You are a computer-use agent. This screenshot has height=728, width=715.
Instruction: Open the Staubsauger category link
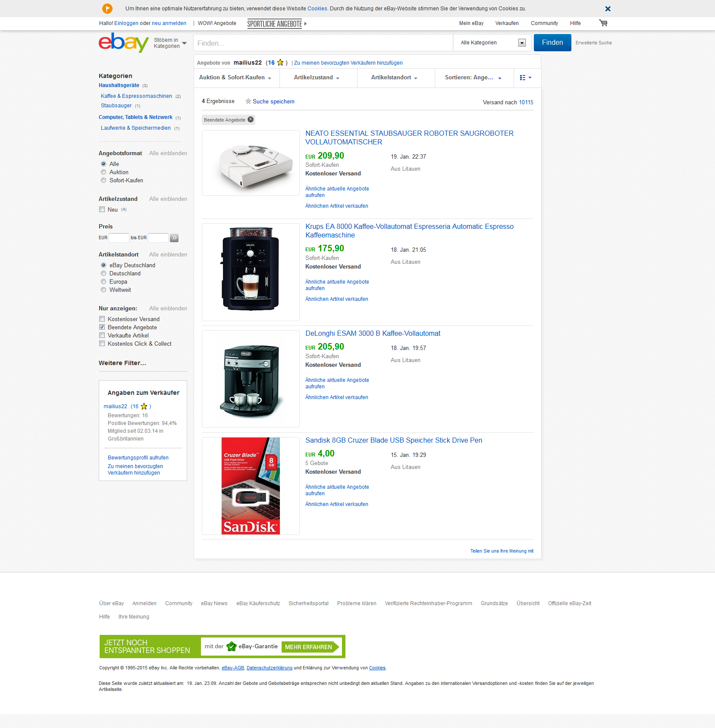coord(116,106)
